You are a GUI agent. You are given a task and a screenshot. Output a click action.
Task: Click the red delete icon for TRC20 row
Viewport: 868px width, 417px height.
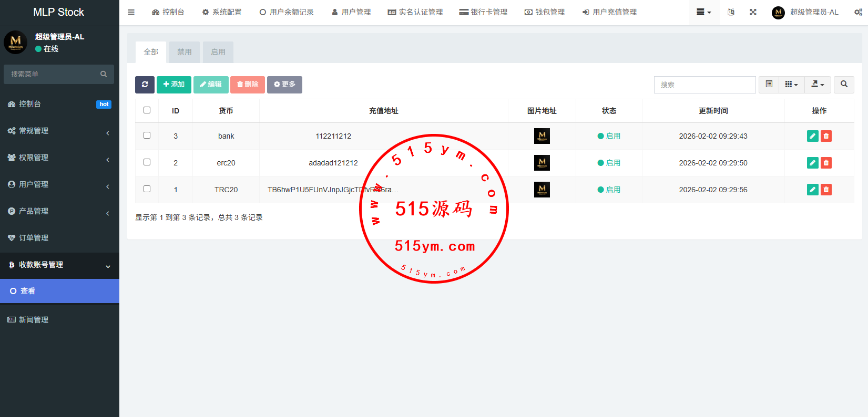(826, 190)
